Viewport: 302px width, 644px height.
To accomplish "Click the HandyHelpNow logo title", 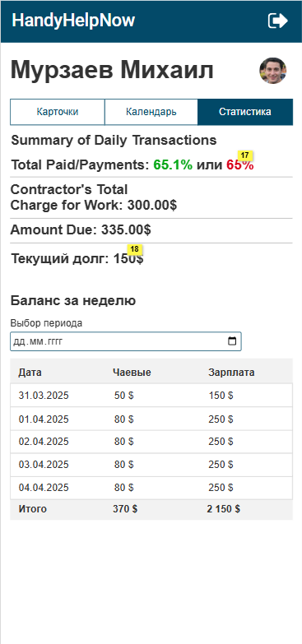I will (73, 20).
